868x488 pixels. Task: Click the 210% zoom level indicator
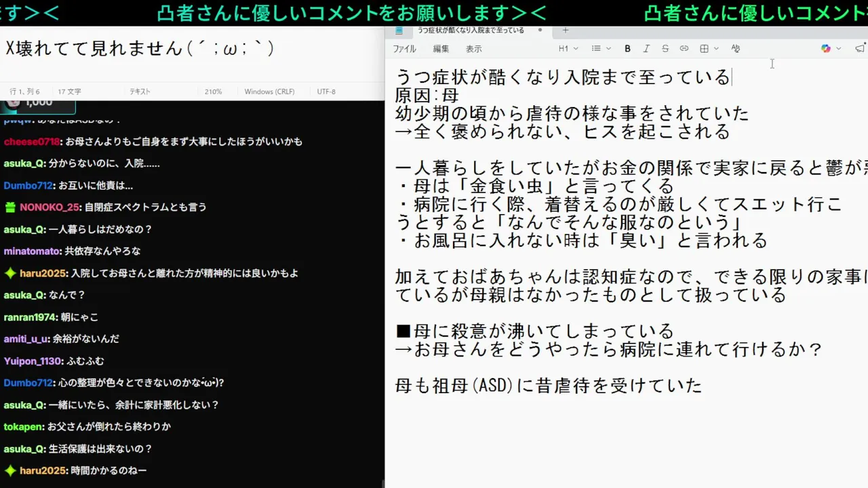point(213,91)
